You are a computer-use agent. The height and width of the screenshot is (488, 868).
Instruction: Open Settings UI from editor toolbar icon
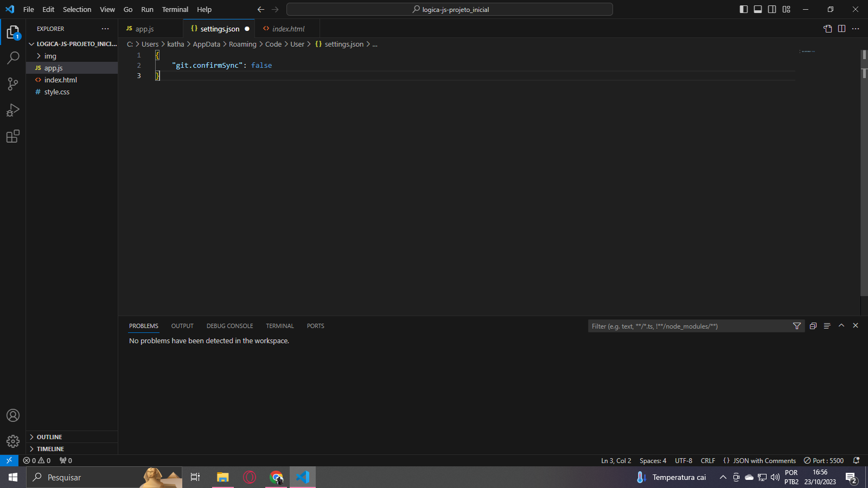point(827,29)
